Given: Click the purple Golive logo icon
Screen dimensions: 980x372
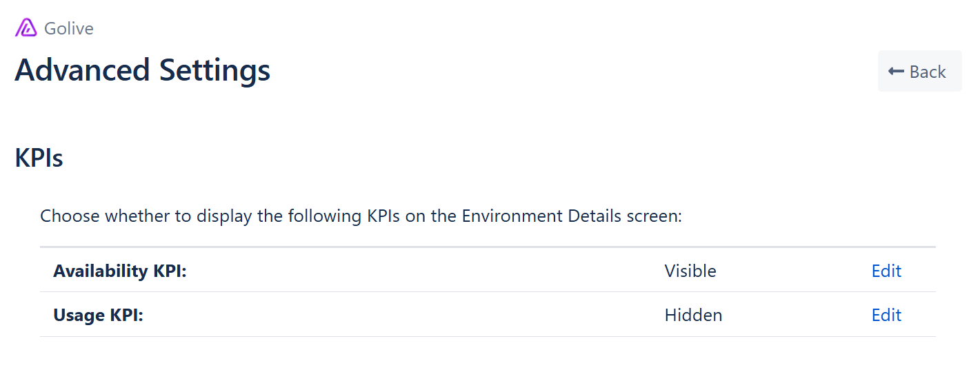Looking at the screenshot, I should (26, 28).
